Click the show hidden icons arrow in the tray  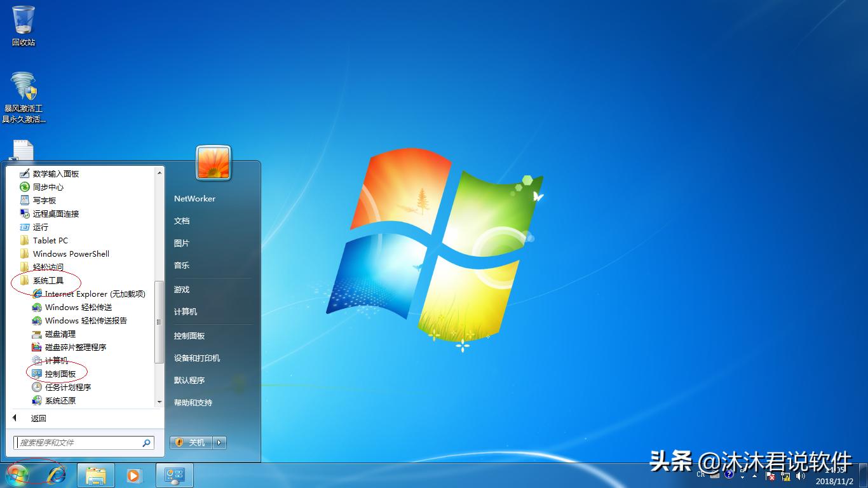[x=754, y=477]
